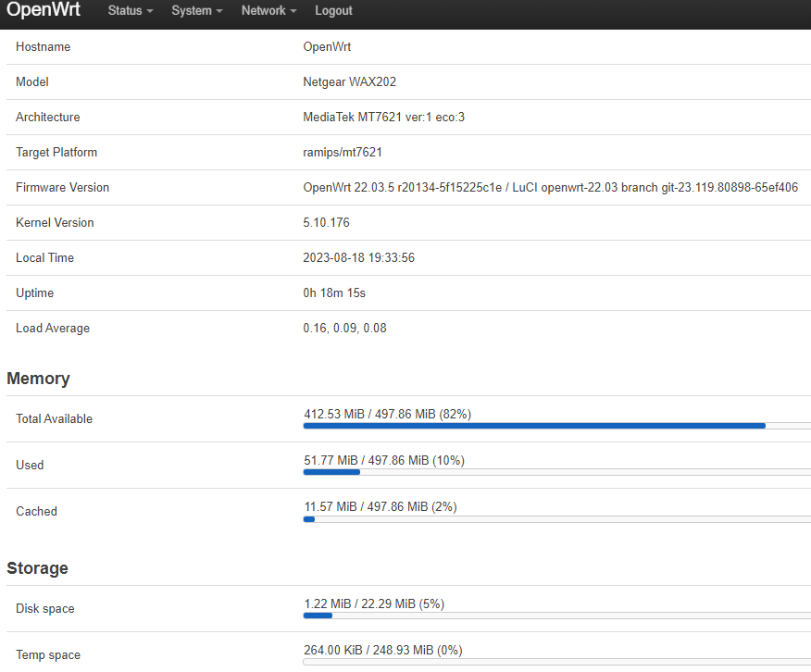811x672 pixels.
Task: Click the Logout menu item
Action: (x=333, y=10)
